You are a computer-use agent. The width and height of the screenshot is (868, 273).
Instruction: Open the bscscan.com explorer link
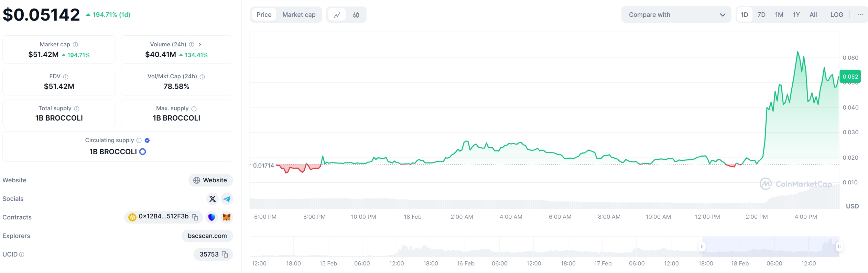point(207,236)
